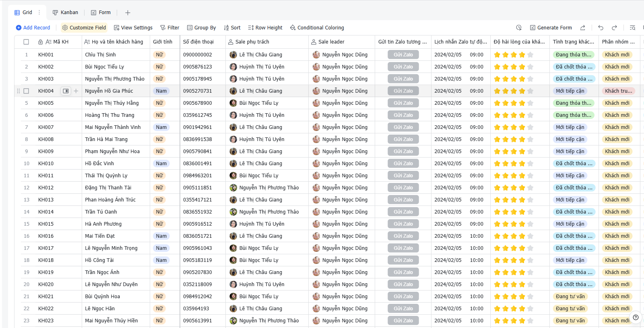Click avatar of Nguyễn Ngọc Dũng in KH002 row
The image size is (644, 328).
click(x=316, y=67)
